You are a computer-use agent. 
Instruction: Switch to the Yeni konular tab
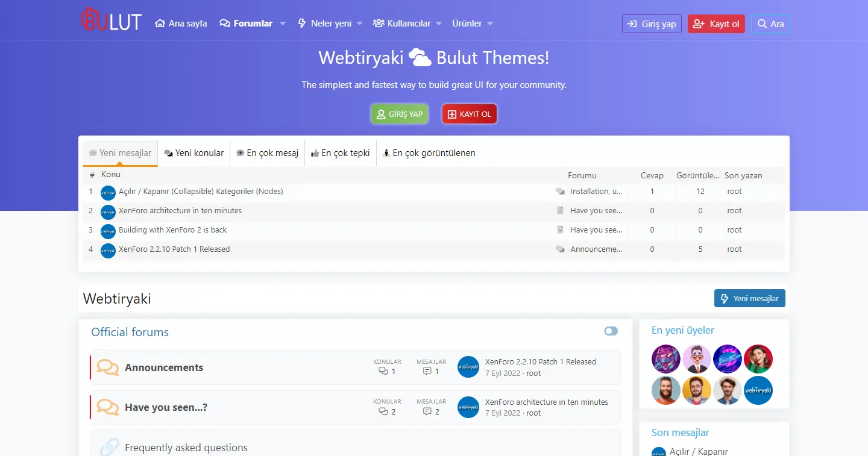coord(194,153)
